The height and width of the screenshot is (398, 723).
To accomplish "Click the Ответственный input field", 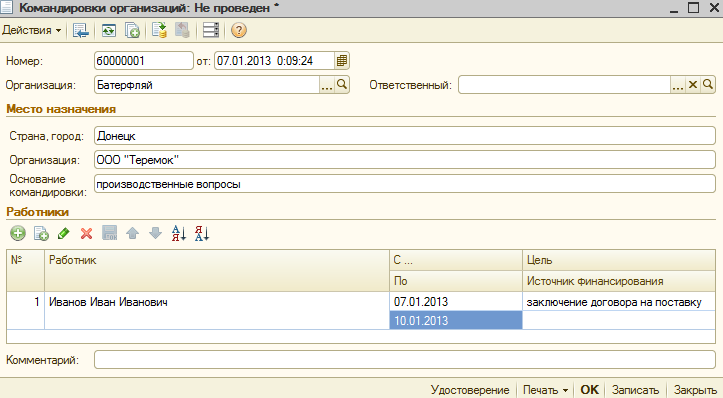I will pyautogui.click(x=564, y=85).
